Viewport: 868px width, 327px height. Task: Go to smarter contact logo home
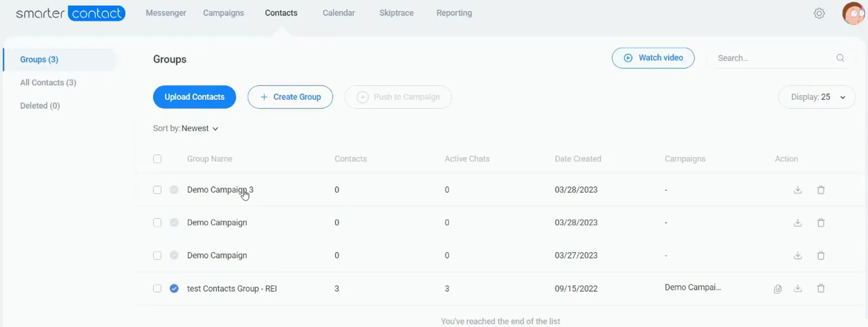(x=71, y=13)
